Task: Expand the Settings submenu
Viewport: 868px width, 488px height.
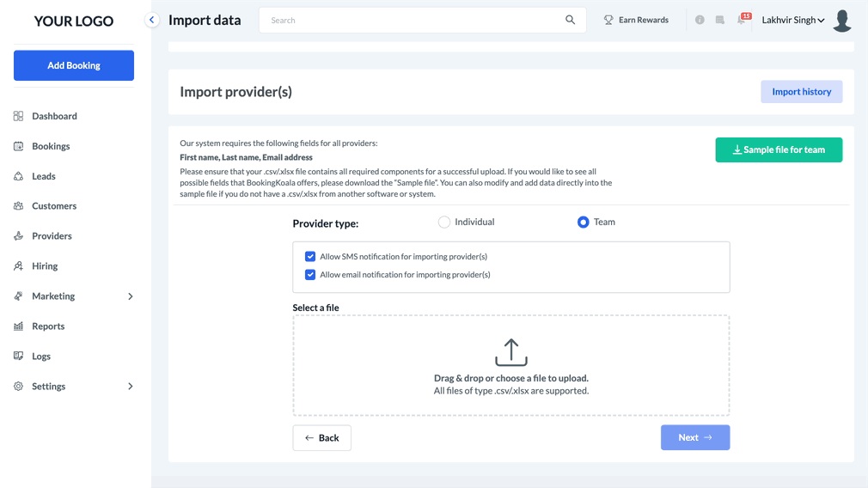Action: 131,387
